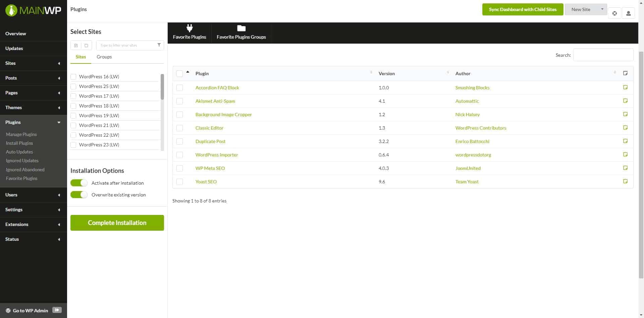Check the WordPress 23 (LW) site checkbox
The height and width of the screenshot is (318, 644).
[x=73, y=145]
